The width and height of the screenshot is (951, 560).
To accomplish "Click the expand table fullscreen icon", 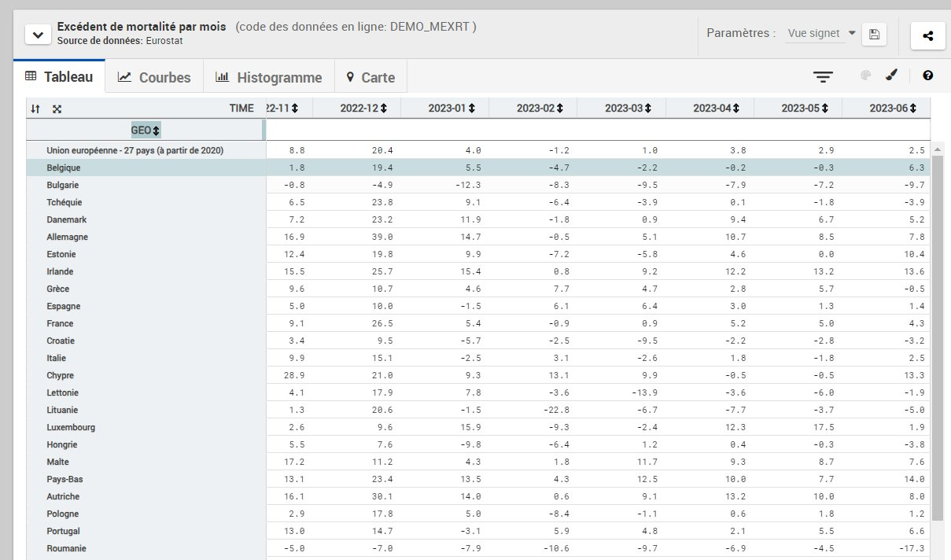I will tap(57, 109).
